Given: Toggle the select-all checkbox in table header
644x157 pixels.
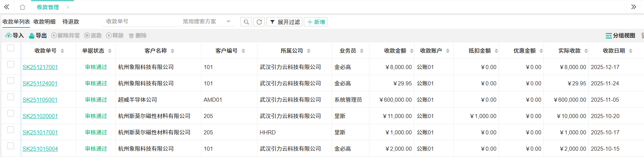Looking at the screenshot, I should pyautogui.click(x=11, y=48).
